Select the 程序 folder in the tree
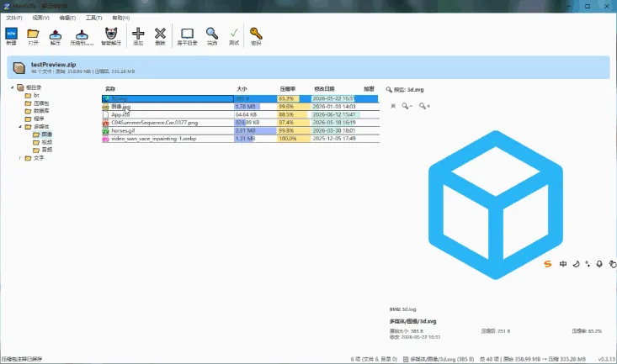 tap(39, 119)
